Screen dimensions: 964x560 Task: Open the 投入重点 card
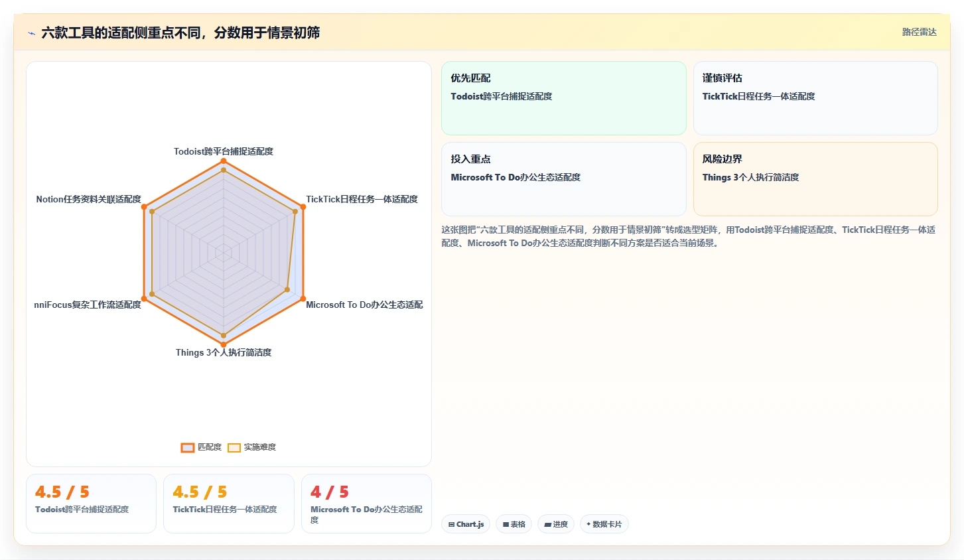pyautogui.click(x=564, y=179)
